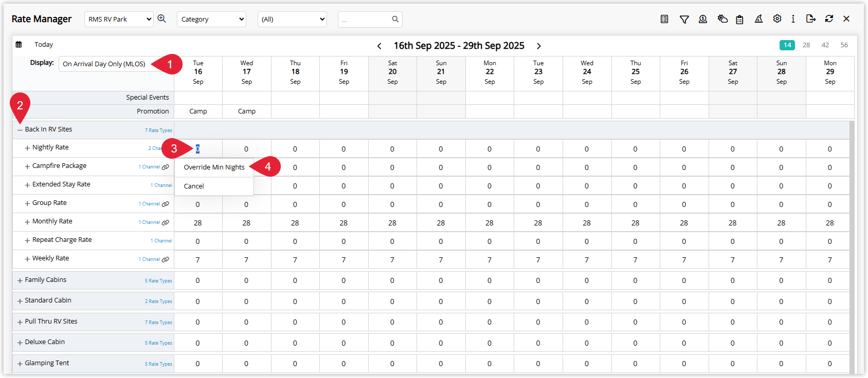Click the search magnifier icon in the search box
This screenshot has width=868, height=378.
coord(395,19)
